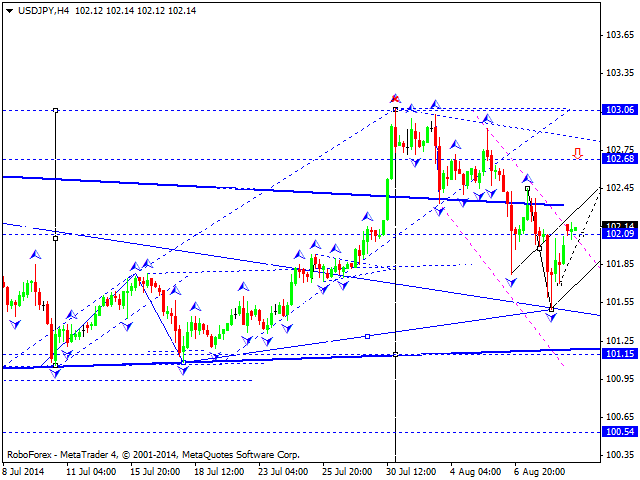Select the square anchor at the 103.06 high

[x=395, y=109]
